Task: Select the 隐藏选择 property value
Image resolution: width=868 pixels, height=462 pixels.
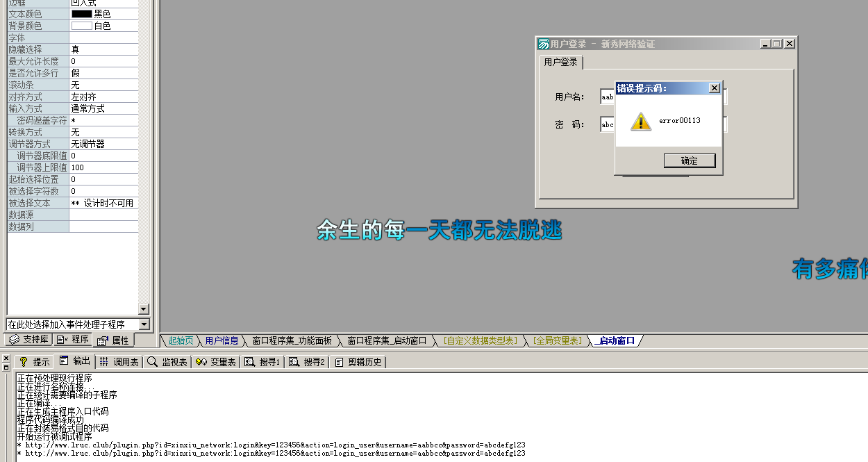Action: (103, 49)
